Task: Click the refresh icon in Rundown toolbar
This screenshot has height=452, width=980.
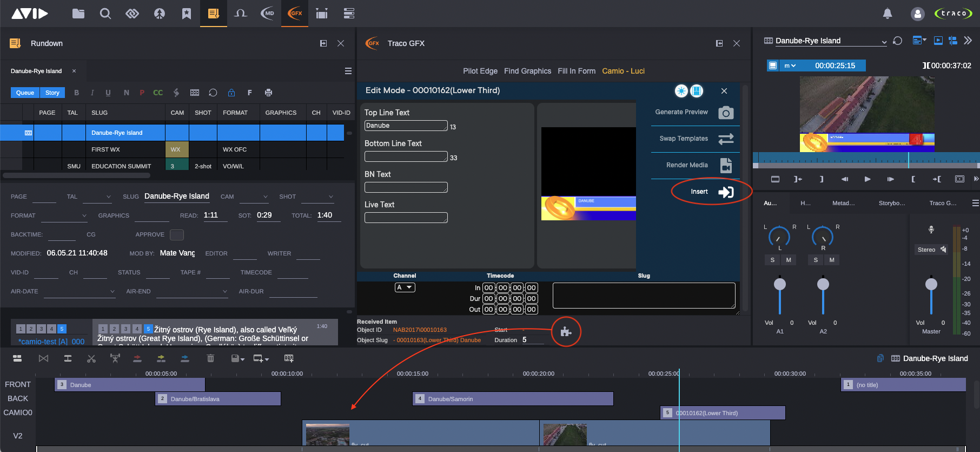Action: click(x=213, y=93)
